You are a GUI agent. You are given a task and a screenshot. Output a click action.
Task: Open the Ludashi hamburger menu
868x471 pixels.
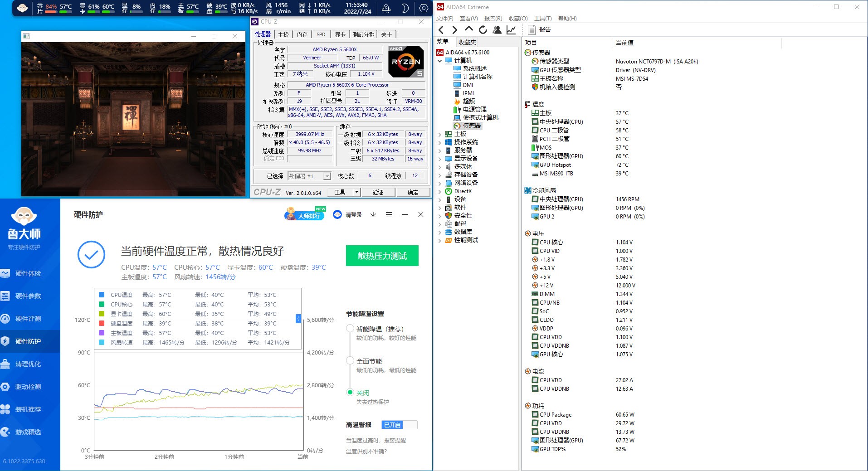coord(389,215)
